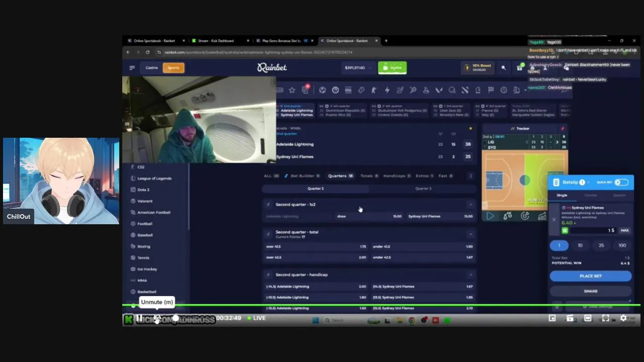Image resolution: width=644 pixels, height=362 pixels.
Task: Click the Share button in betslip
Action: coord(591,291)
